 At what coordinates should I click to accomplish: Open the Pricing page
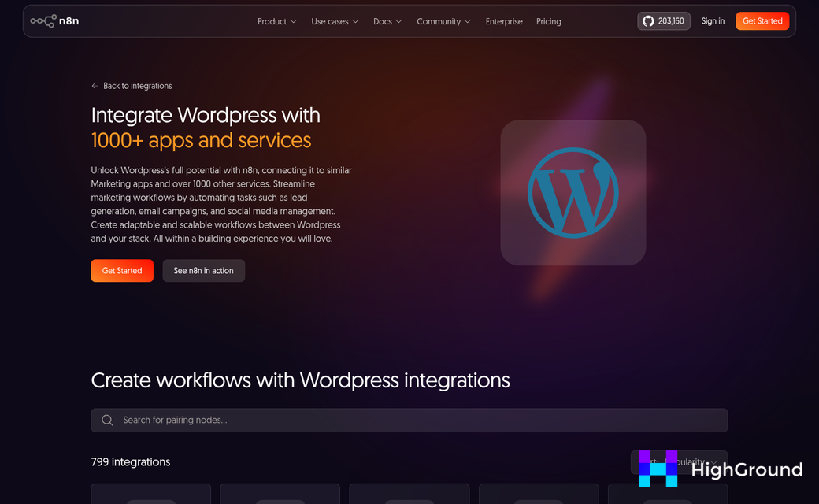[548, 21]
